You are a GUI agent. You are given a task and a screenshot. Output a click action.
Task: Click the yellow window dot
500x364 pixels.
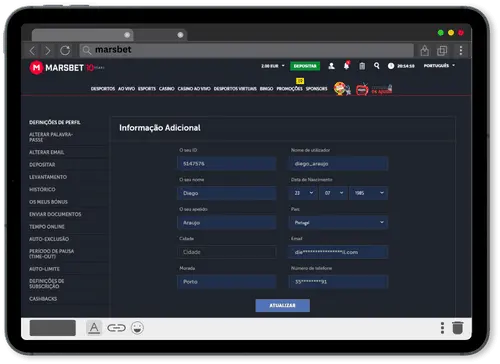[451, 33]
